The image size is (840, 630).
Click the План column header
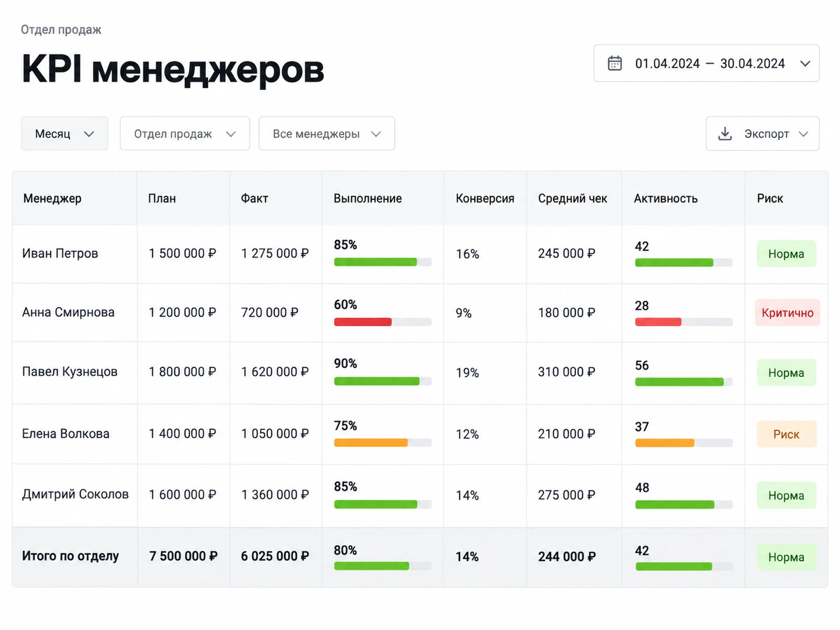click(162, 198)
